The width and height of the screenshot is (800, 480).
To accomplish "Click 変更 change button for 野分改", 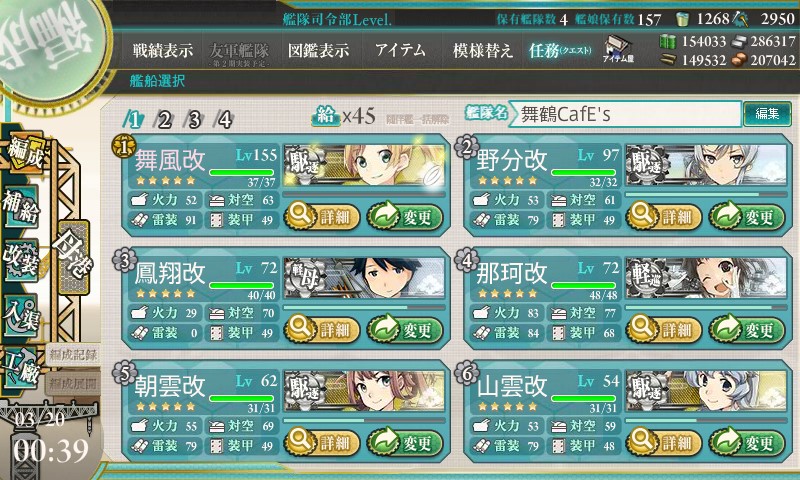I will [747, 217].
